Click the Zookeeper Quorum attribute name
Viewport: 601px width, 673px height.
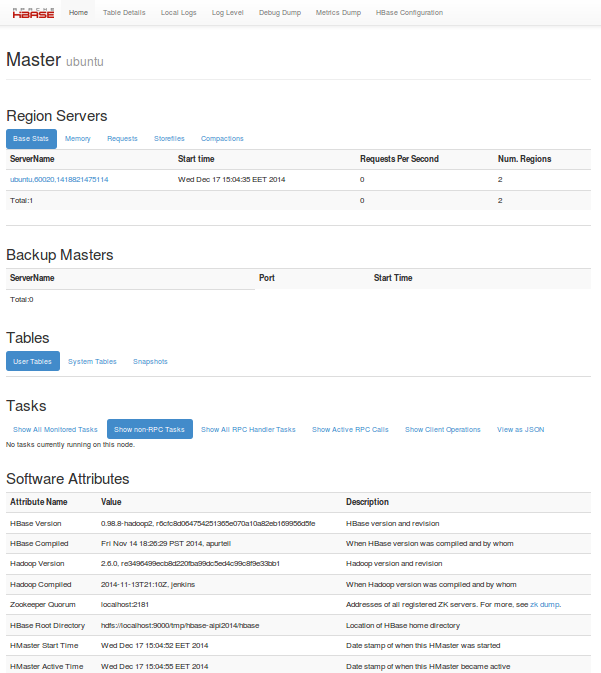[x=42, y=604]
